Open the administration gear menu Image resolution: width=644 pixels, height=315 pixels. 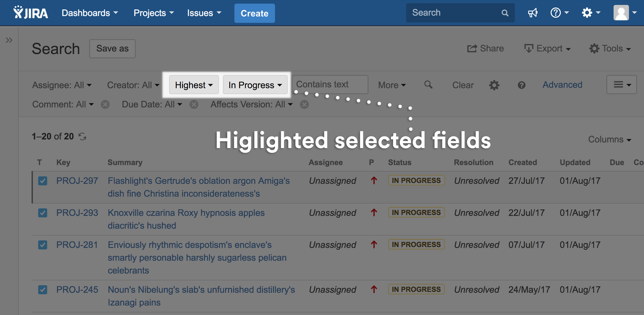pyautogui.click(x=590, y=13)
